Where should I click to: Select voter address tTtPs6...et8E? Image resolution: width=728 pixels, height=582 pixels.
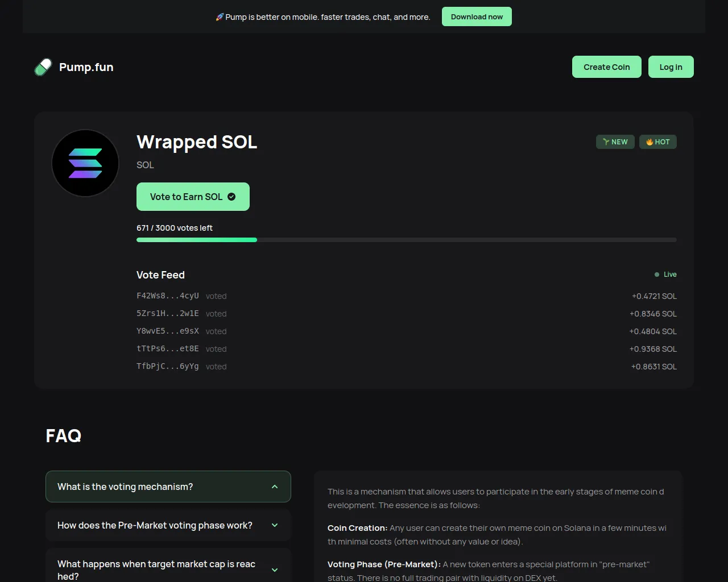(x=168, y=349)
